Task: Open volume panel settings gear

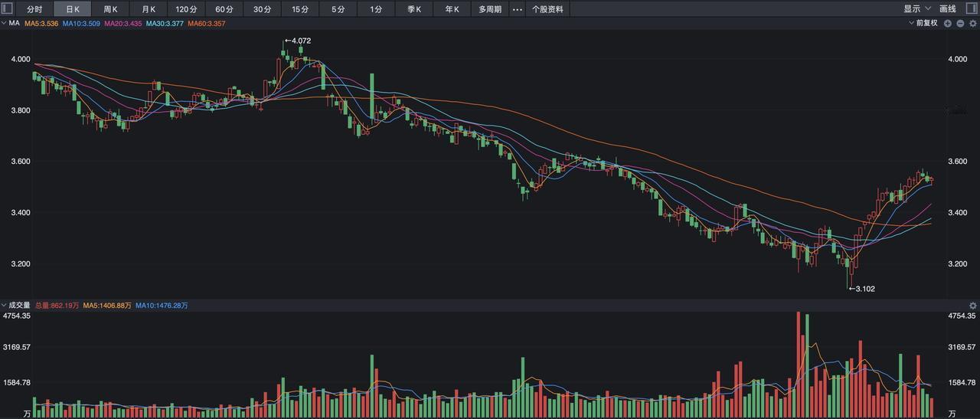Action: (x=972, y=306)
